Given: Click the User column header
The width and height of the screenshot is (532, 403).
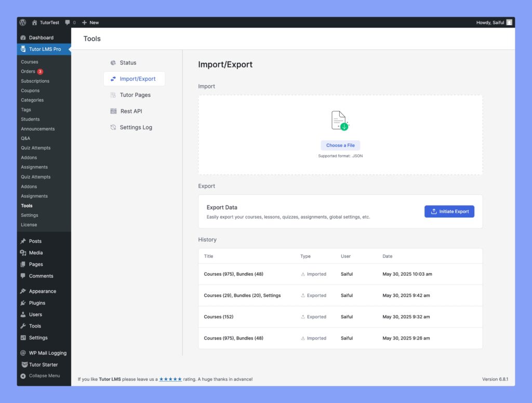Looking at the screenshot, I should pyautogui.click(x=345, y=256).
